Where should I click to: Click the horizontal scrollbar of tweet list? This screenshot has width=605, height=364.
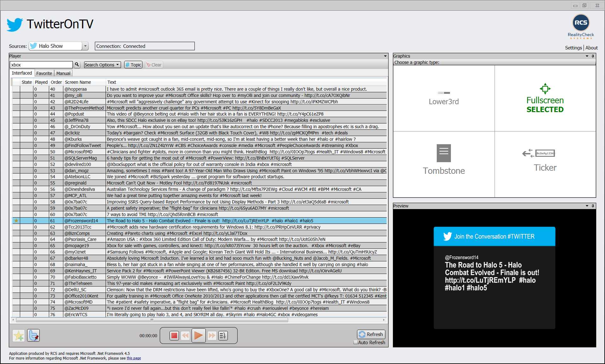152,320
